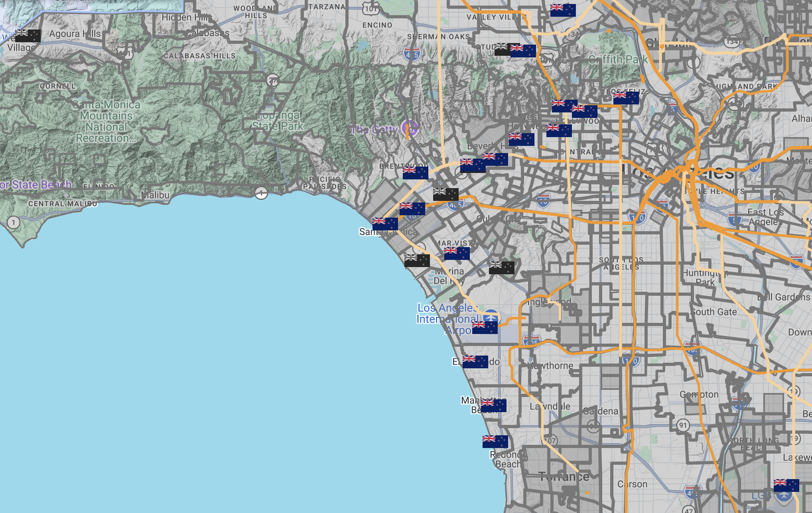
Task: Select the flag marker at Los Feliz
Action: pyautogui.click(x=626, y=98)
